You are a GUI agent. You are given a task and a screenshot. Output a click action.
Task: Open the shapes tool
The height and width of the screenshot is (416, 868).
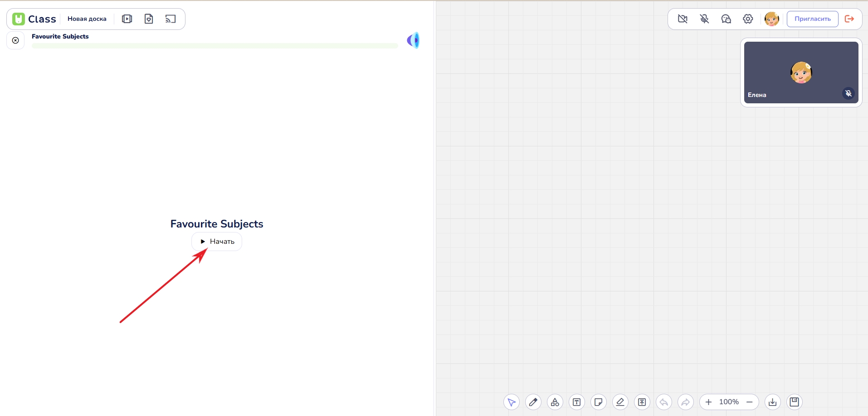pos(555,402)
